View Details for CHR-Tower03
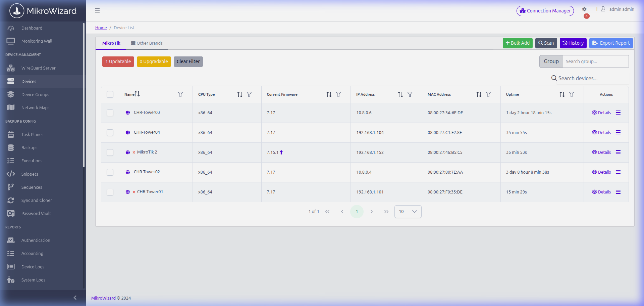Viewport: 644px width, 306px height. click(601, 113)
